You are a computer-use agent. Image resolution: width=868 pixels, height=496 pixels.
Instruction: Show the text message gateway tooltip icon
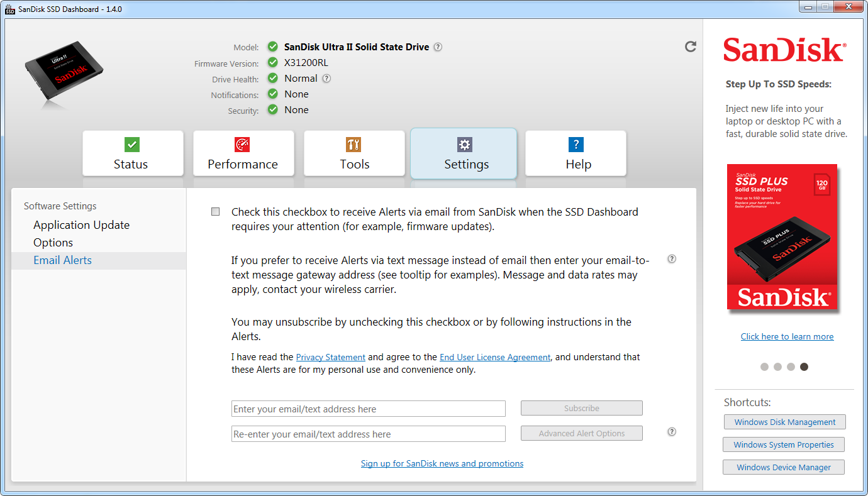(672, 259)
